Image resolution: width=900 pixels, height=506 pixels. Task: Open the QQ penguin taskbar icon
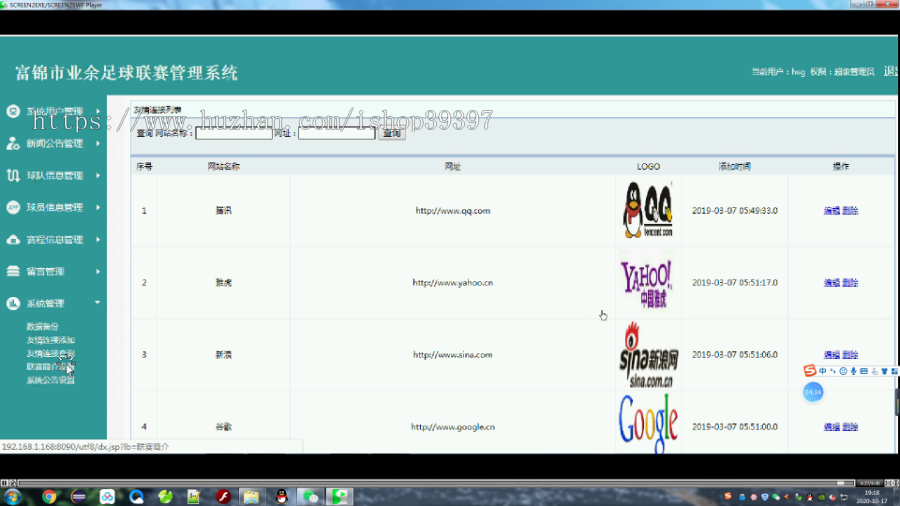click(281, 496)
